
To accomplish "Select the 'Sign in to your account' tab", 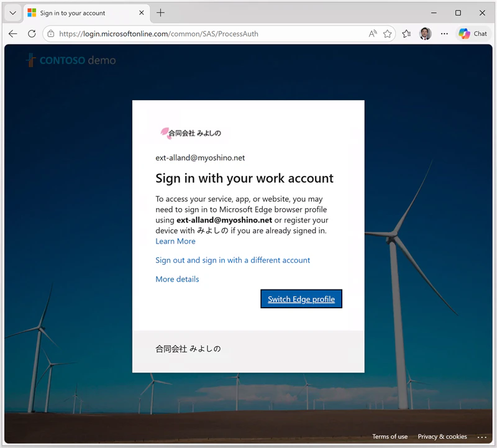I will (86, 13).
